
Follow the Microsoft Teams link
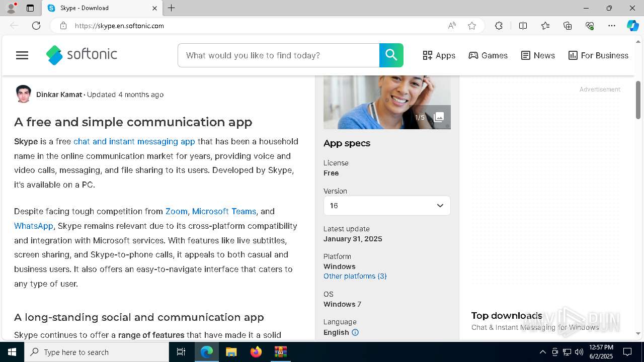click(224, 211)
